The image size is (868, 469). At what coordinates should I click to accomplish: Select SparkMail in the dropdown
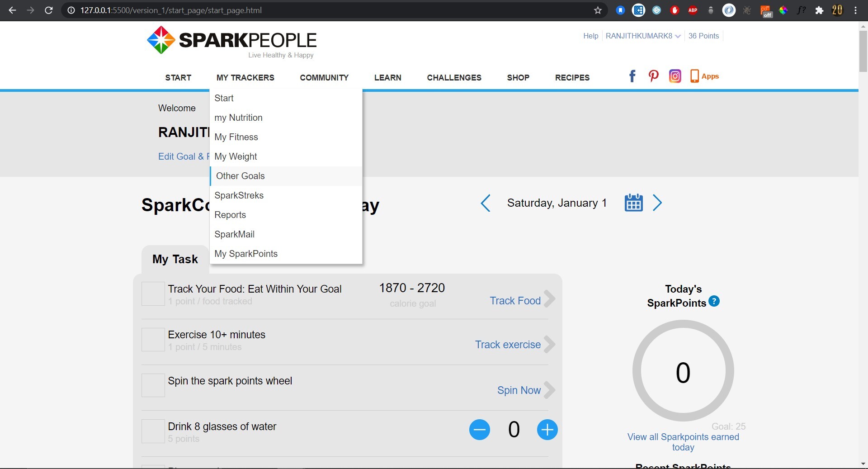[x=286, y=234]
